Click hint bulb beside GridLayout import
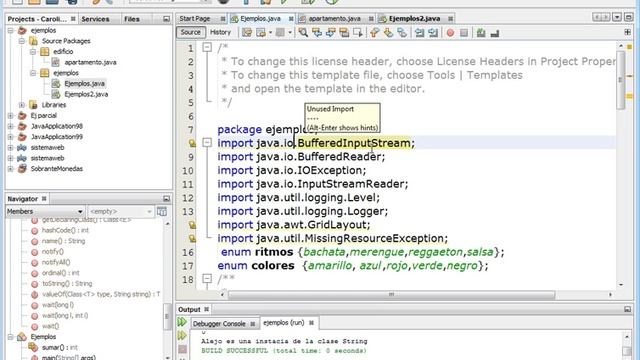This screenshot has height=360, width=640. click(x=192, y=225)
